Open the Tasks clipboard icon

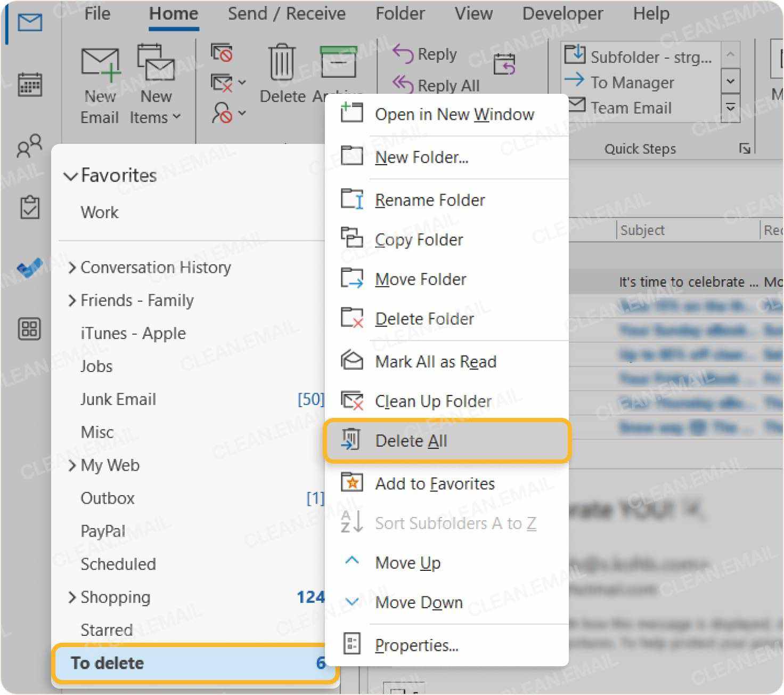(30, 207)
